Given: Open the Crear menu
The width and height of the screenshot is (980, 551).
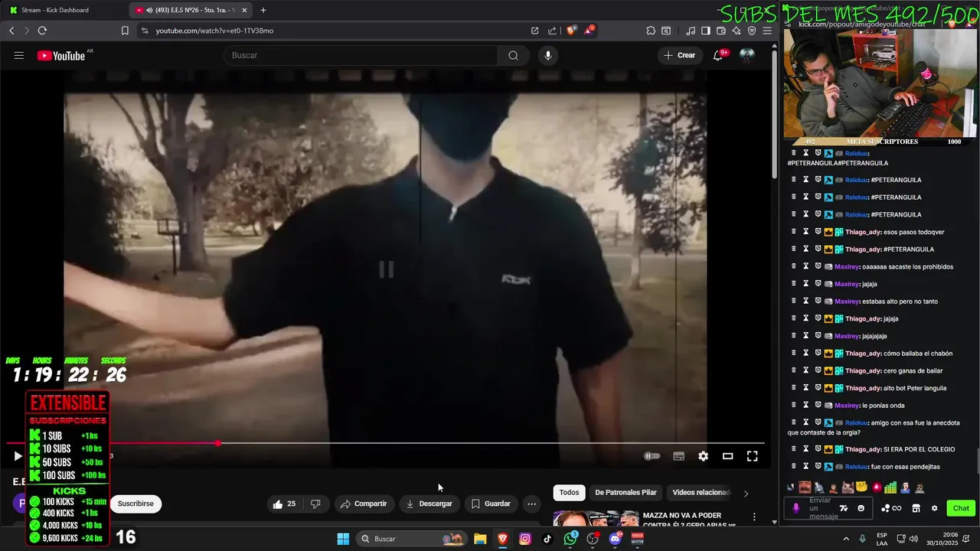Looking at the screenshot, I should (680, 55).
